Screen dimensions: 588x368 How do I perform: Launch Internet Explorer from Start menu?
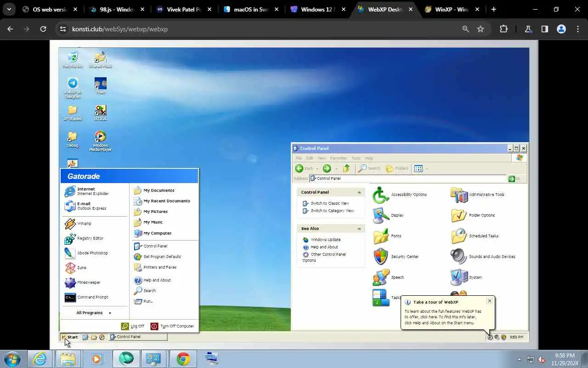click(87, 191)
